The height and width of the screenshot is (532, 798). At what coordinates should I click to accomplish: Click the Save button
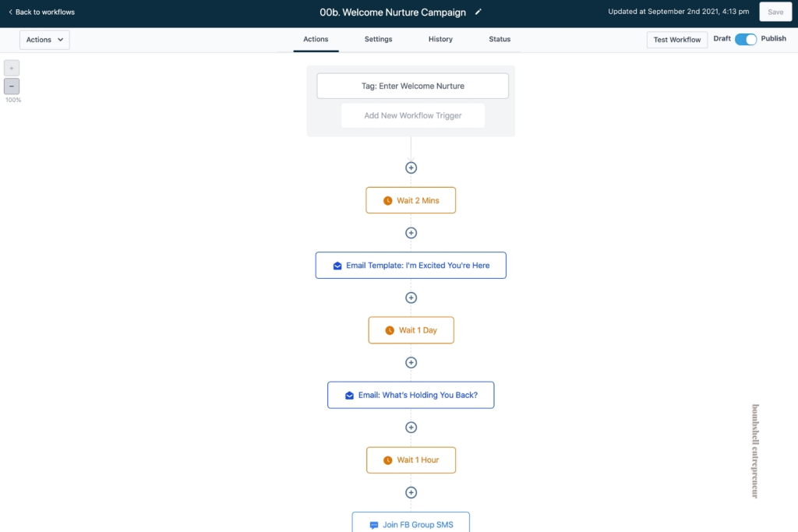pyautogui.click(x=775, y=12)
